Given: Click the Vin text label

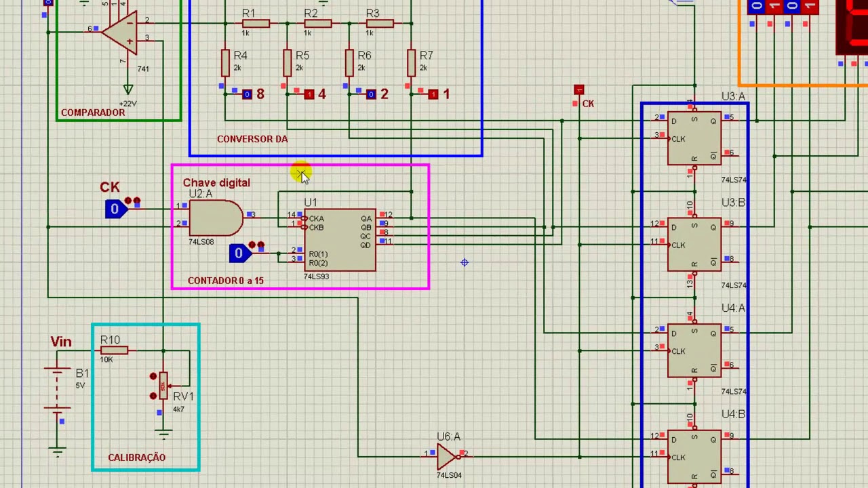Looking at the screenshot, I should pos(61,342).
